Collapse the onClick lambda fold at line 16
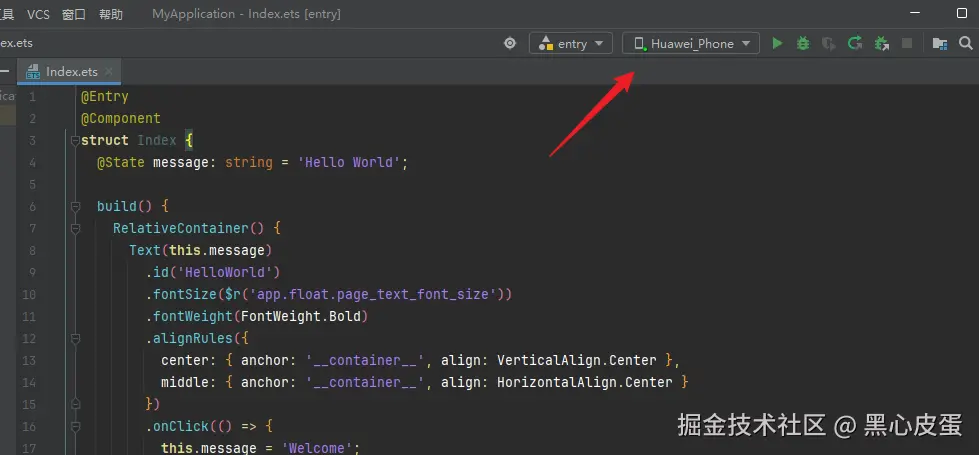 tap(75, 426)
